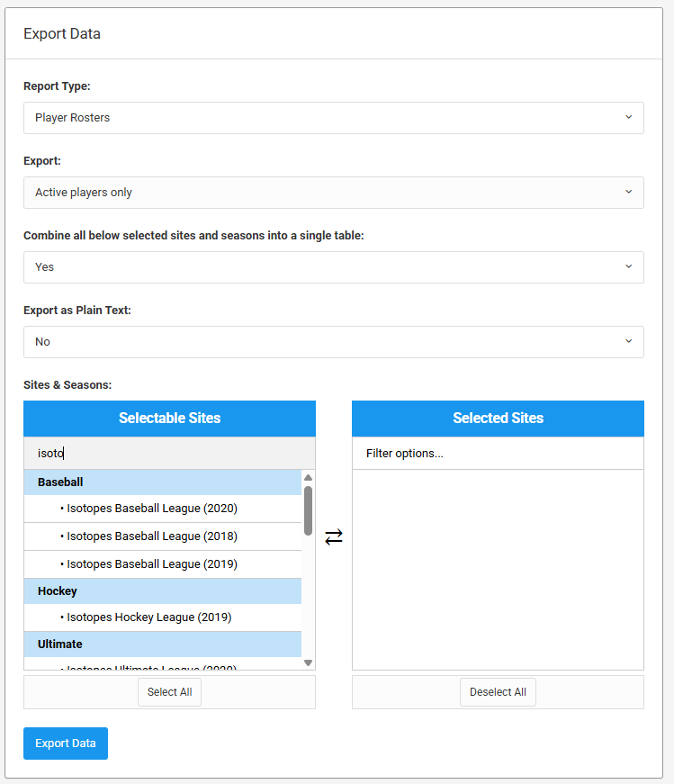Click the selectable sites scrollbar thumb
Viewport: 674px width, 784px height.
[x=308, y=510]
